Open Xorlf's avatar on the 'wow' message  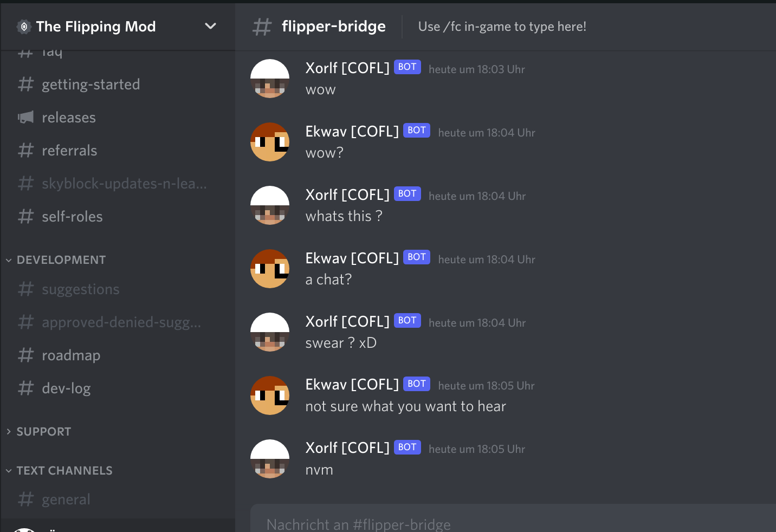point(270,79)
